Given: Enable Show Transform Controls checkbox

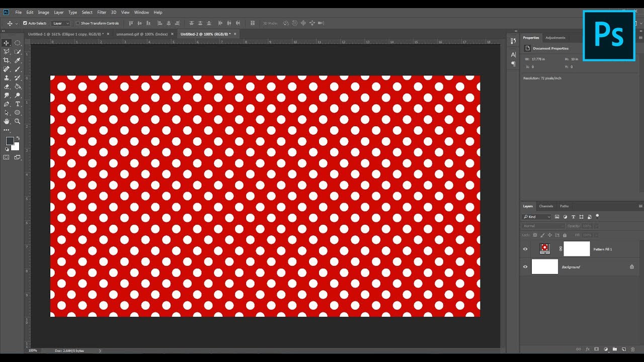Looking at the screenshot, I should 77,23.
